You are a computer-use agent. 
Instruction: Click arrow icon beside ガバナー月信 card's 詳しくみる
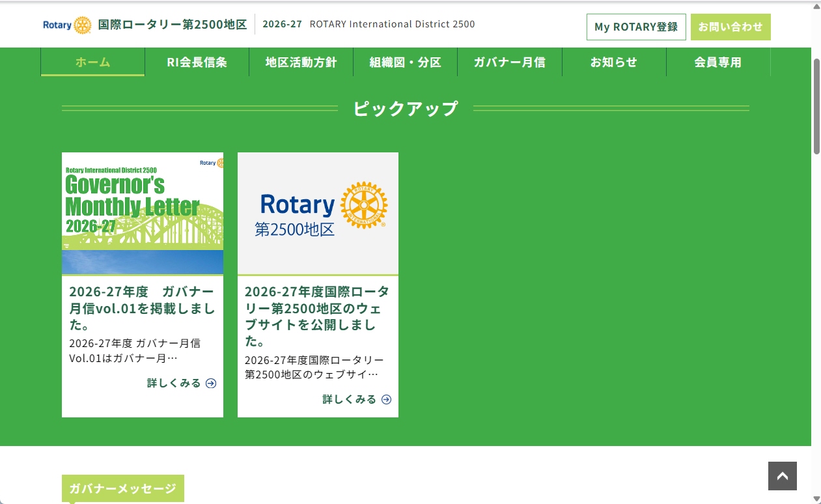(x=211, y=383)
